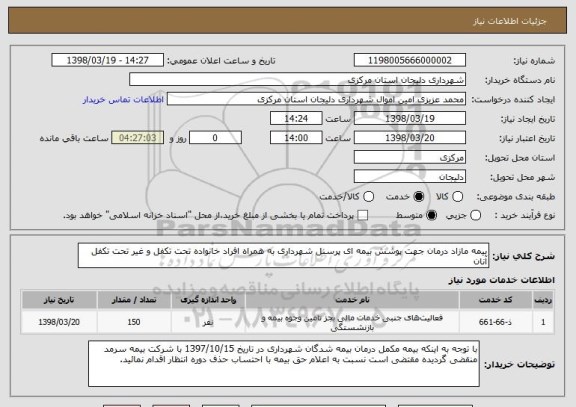Click the announcement date and time field
Screen dimensions: 576x407
click(108, 60)
